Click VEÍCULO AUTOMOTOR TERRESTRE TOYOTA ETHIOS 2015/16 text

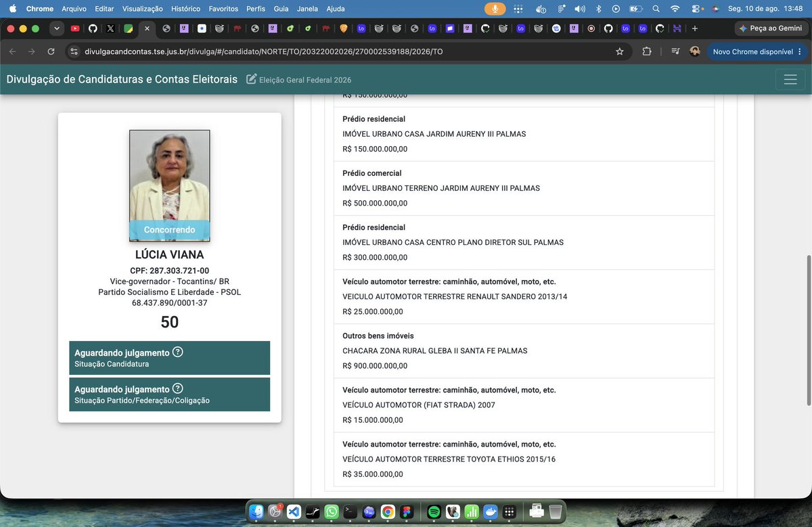[x=449, y=459]
